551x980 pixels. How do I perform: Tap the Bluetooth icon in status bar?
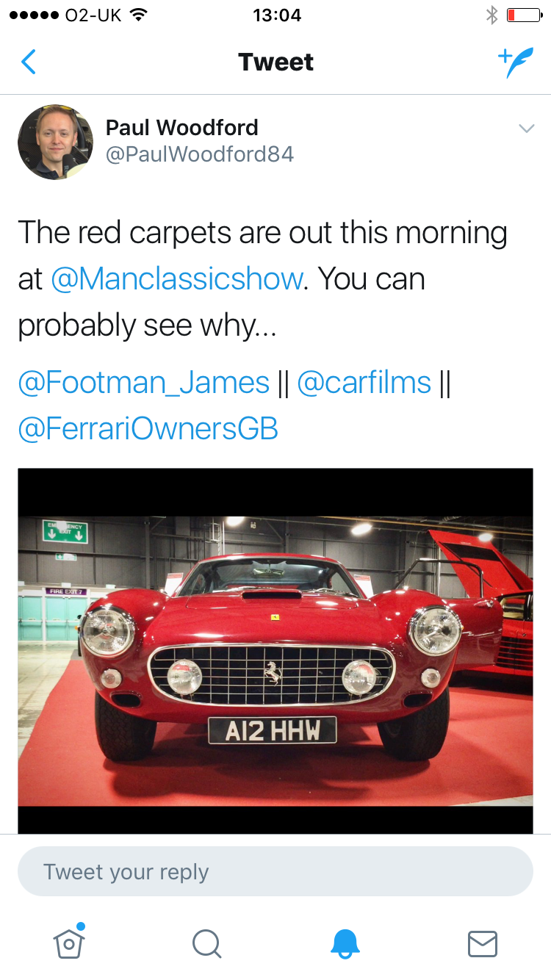[x=491, y=15]
